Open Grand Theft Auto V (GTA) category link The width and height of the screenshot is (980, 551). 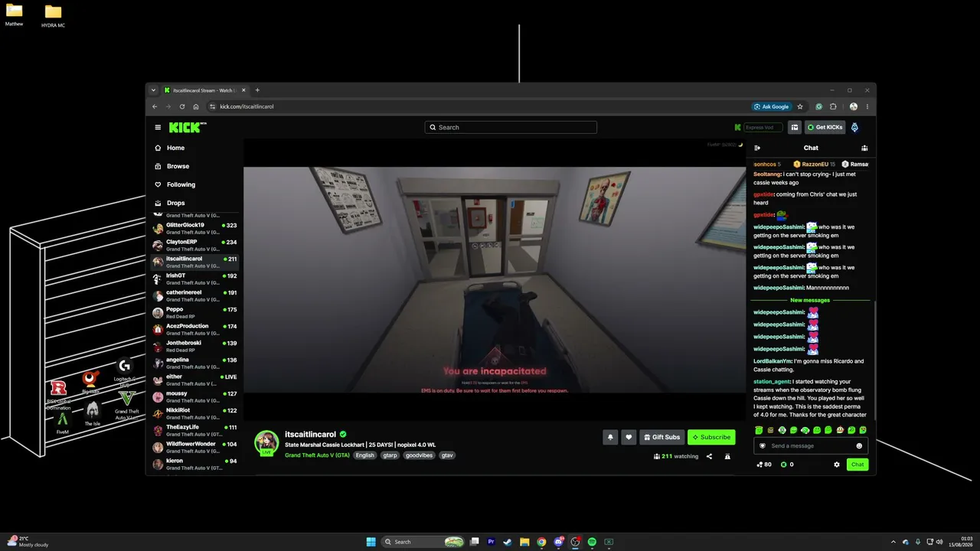coord(317,455)
